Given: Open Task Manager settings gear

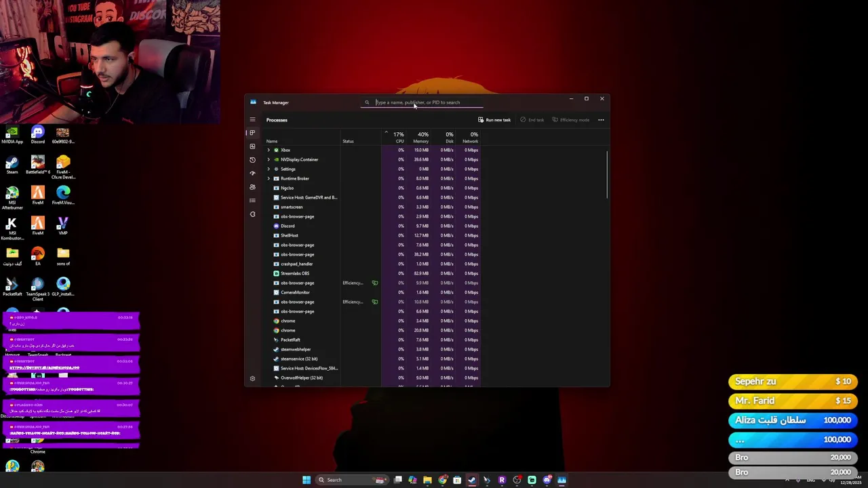Looking at the screenshot, I should point(252,379).
